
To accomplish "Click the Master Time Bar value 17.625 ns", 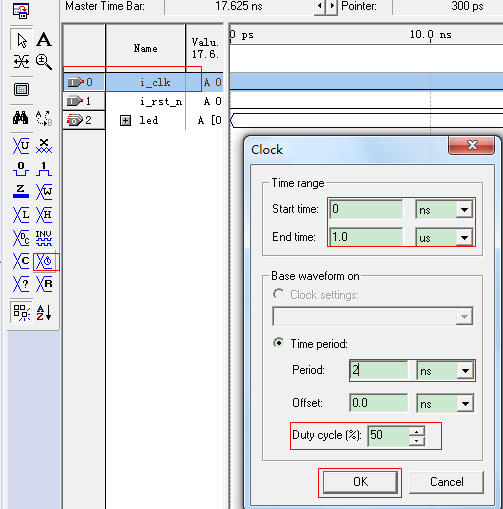I will tap(239, 6).
